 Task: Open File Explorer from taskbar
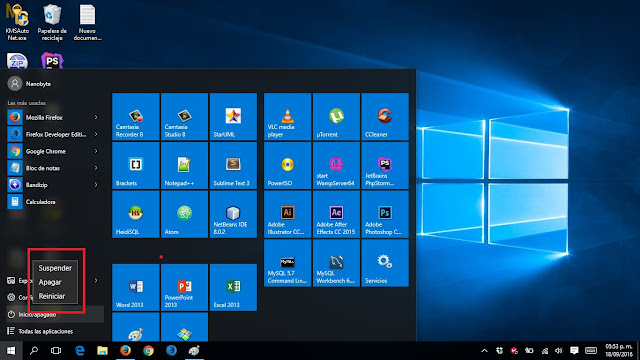point(102,351)
